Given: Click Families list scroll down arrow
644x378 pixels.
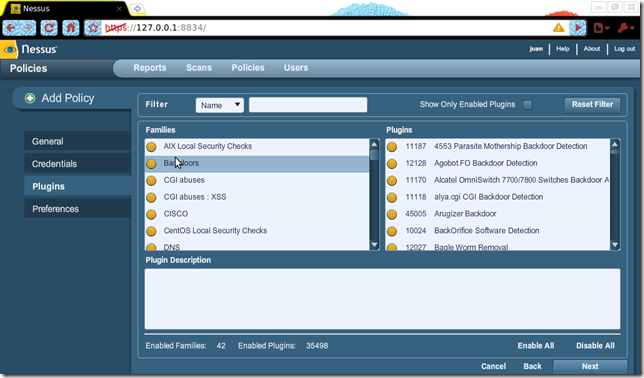Looking at the screenshot, I should (x=374, y=245).
